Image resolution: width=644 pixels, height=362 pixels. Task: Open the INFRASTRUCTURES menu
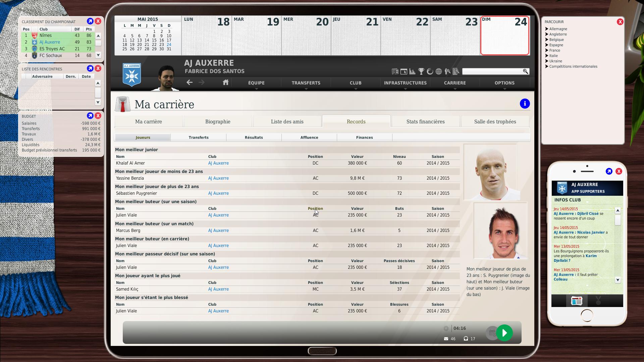(x=405, y=83)
